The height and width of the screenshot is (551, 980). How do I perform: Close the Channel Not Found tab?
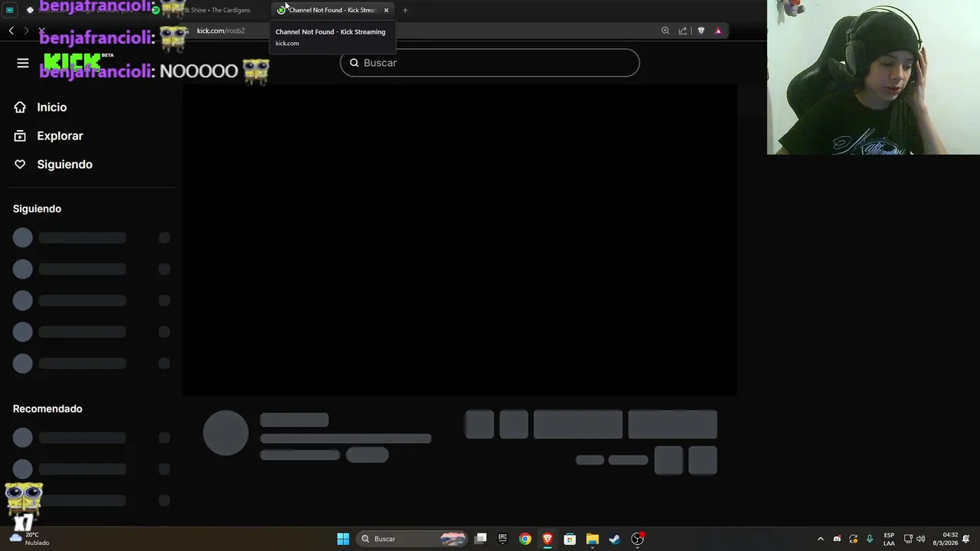pos(387,10)
